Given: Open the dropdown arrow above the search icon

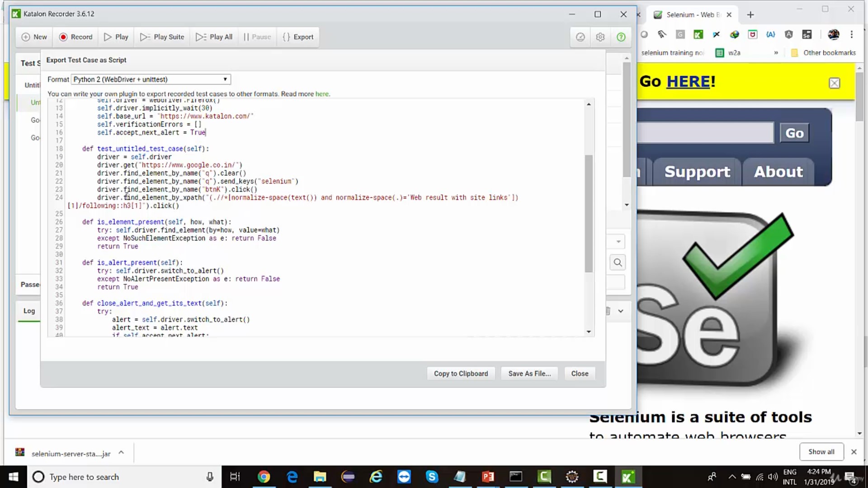Looking at the screenshot, I should [x=618, y=242].
